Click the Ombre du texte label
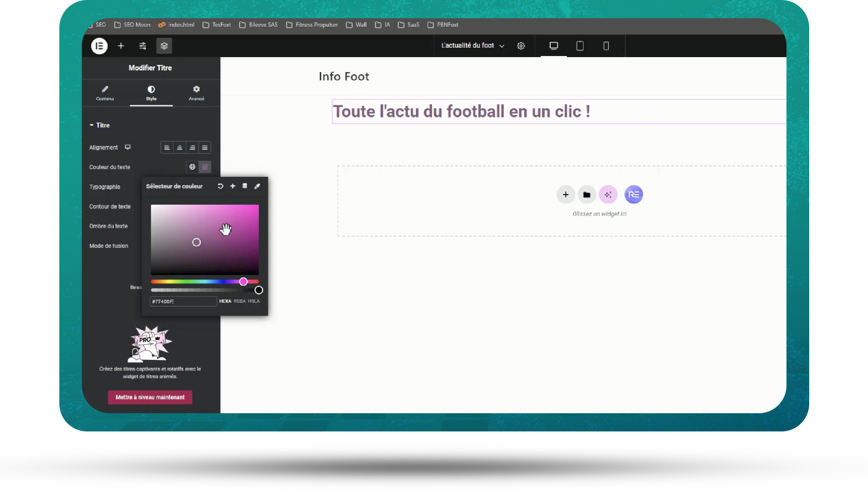The height and width of the screenshot is (493, 868). 108,226
